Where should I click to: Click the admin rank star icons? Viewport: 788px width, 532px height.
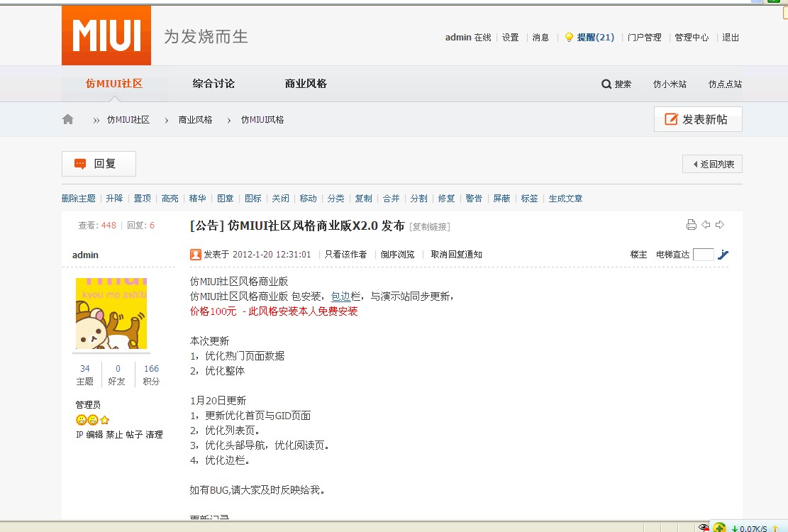pos(92,420)
